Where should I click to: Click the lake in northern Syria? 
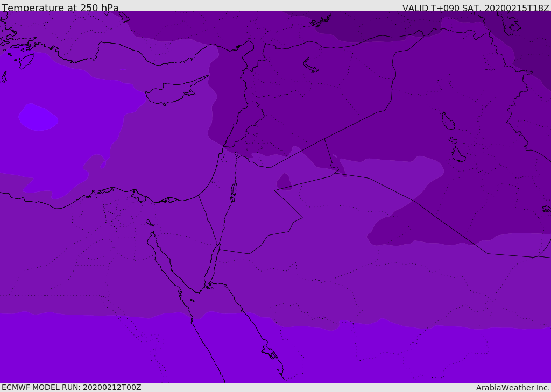click(311, 65)
